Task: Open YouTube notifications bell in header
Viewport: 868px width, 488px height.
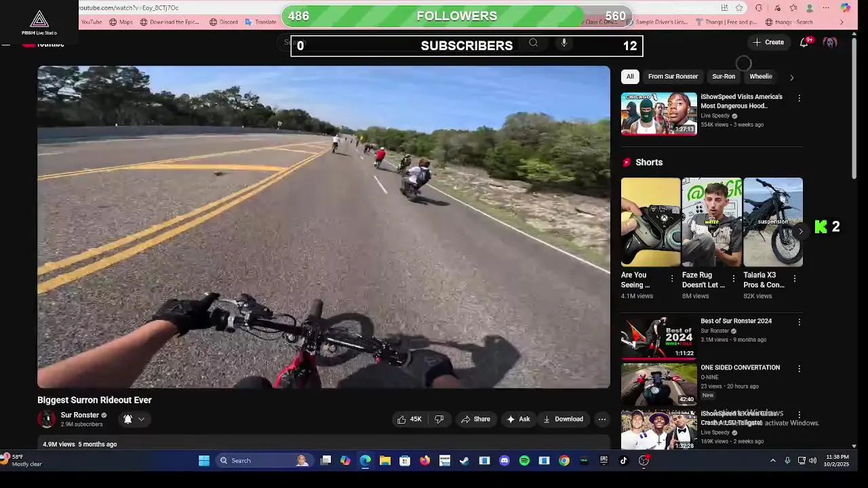Action: pyautogui.click(x=804, y=42)
